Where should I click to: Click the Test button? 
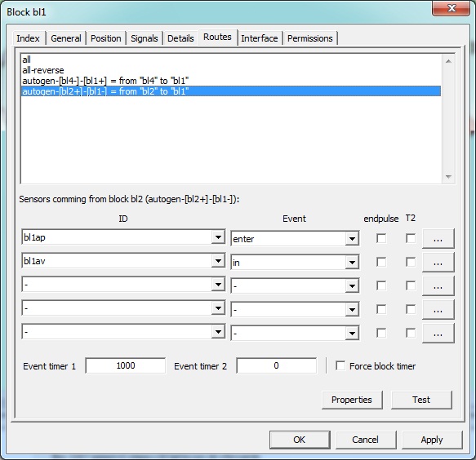421,400
